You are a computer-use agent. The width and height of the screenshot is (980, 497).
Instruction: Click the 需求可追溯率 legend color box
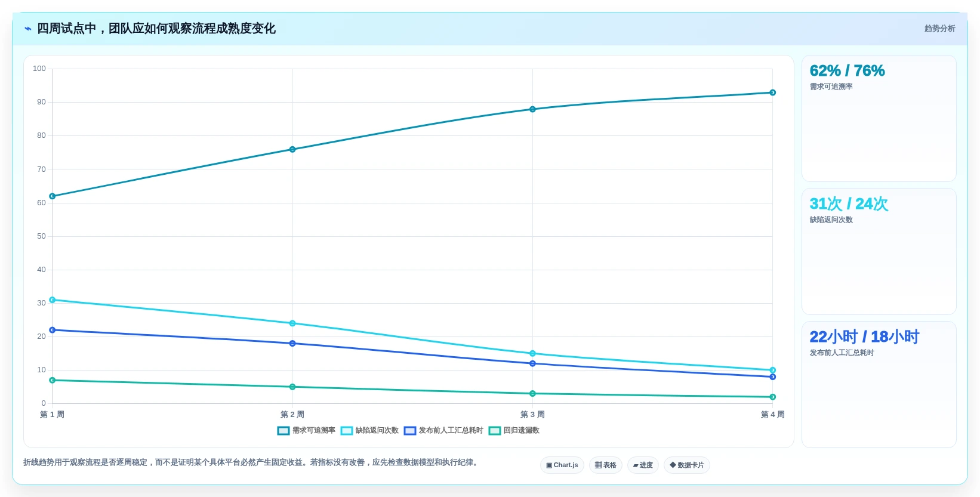pyautogui.click(x=283, y=431)
